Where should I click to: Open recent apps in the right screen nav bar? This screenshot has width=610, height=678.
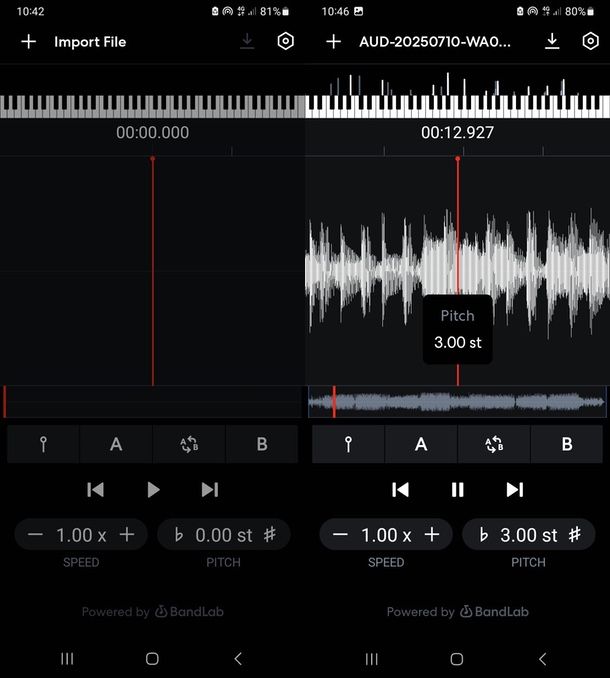click(372, 659)
